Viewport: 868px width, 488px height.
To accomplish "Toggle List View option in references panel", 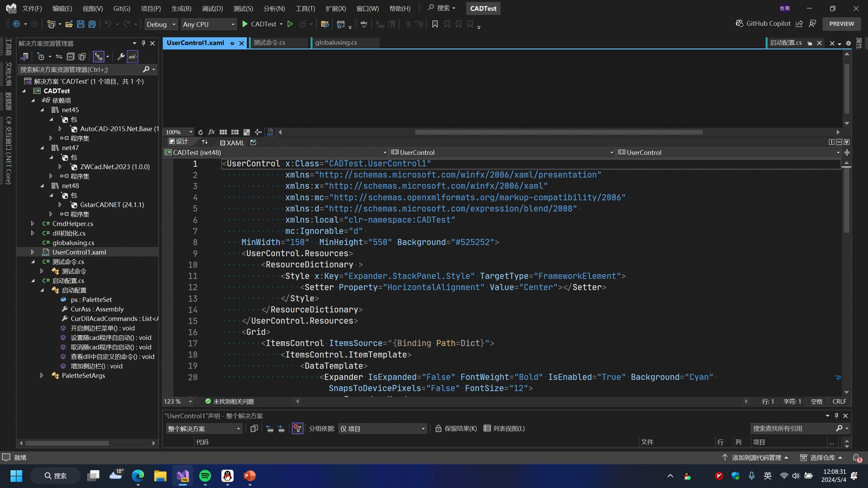I will tap(504, 428).
